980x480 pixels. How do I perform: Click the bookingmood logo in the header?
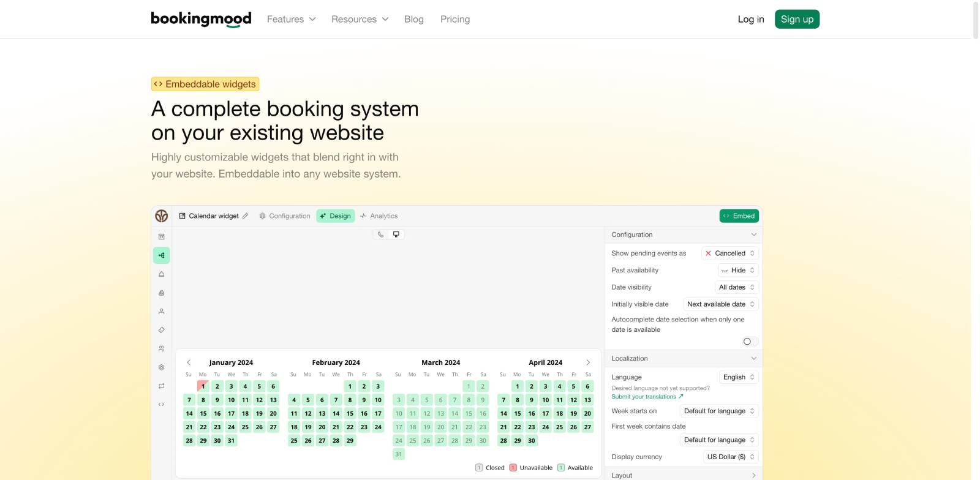[201, 19]
